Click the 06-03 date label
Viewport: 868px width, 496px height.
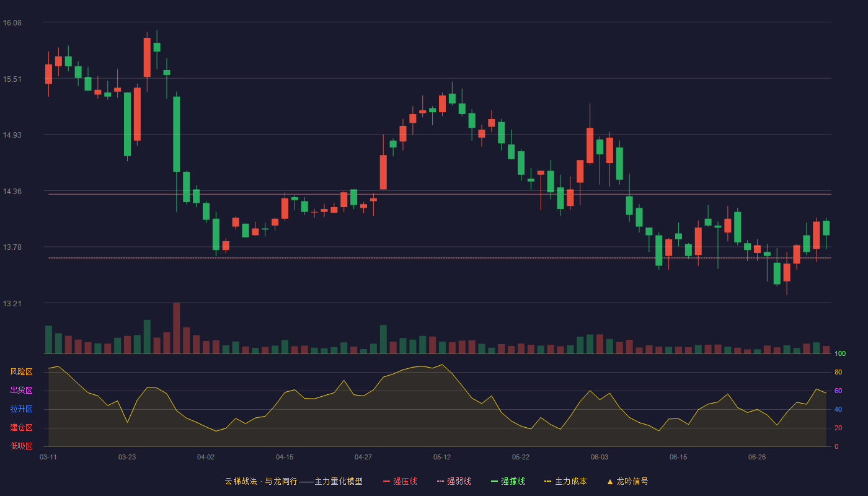pyautogui.click(x=600, y=457)
